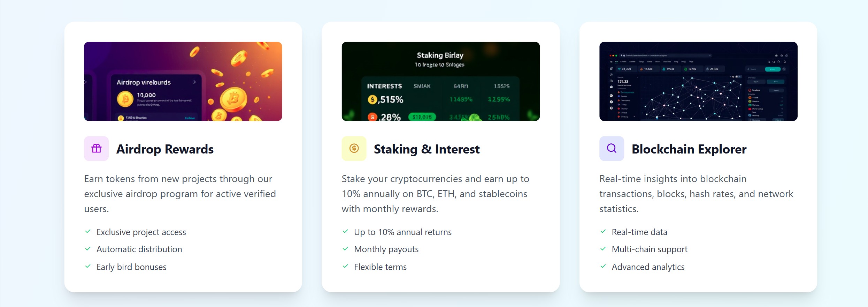
Task: Select the Staking & Interest heading
Action: coord(427,149)
